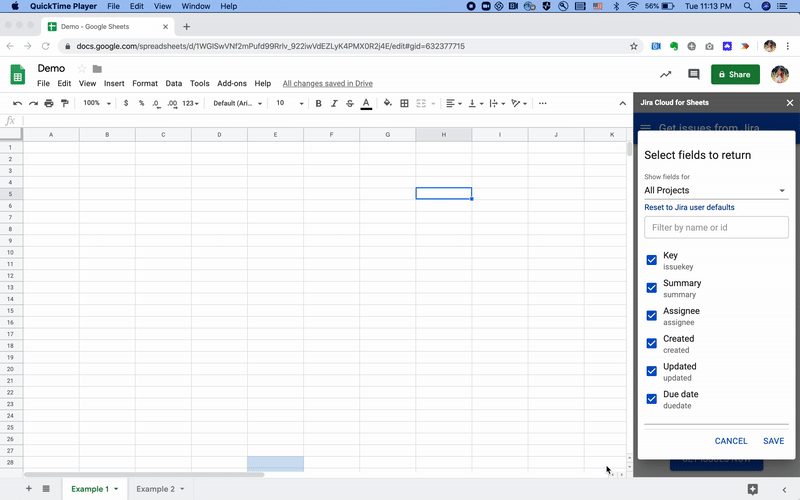This screenshot has height=500, width=800.
Task: Open the Add-ons menu
Action: [x=232, y=83]
